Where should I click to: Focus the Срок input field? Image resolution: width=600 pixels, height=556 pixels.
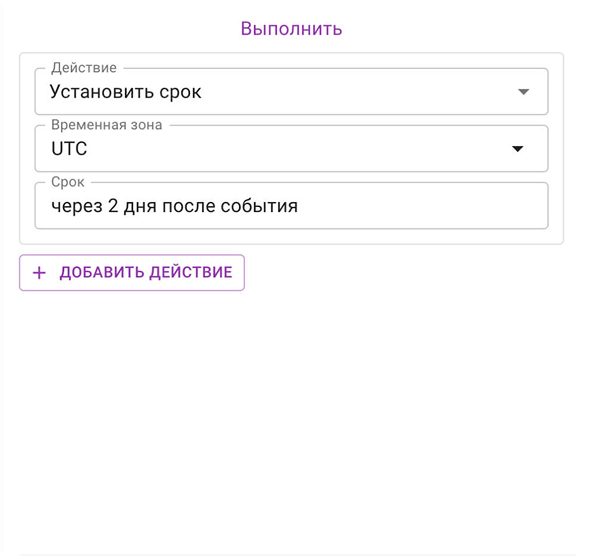291,206
